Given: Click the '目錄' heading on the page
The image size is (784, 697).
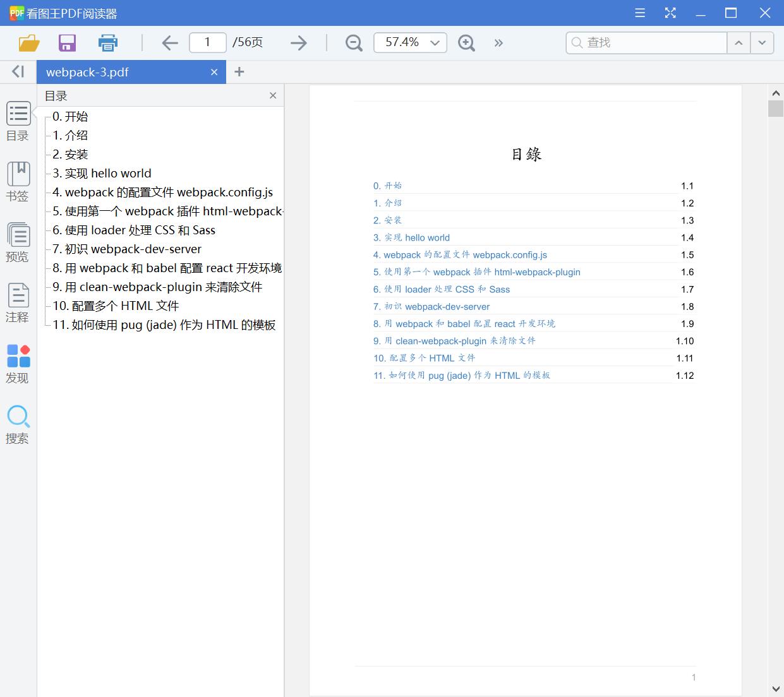Looking at the screenshot, I should [x=526, y=154].
